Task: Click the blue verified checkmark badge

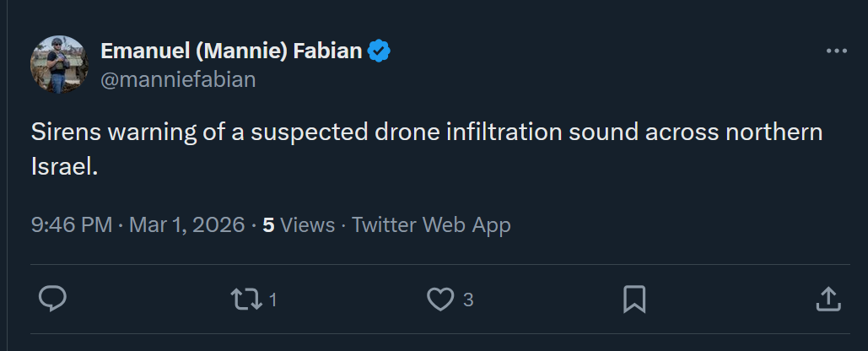Action: [x=380, y=51]
